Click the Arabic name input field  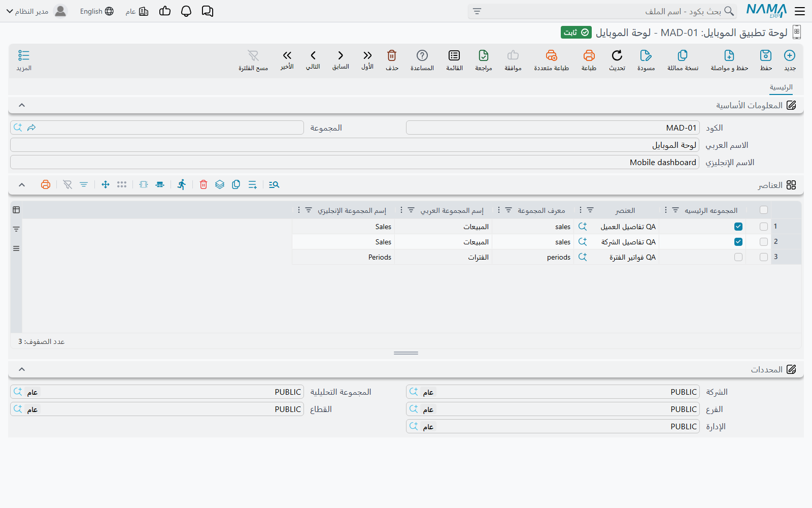pyautogui.click(x=355, y=145)
